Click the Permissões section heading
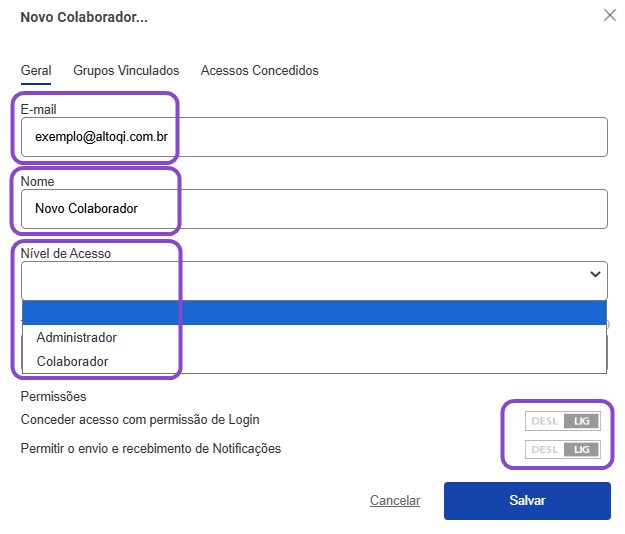 53,397
